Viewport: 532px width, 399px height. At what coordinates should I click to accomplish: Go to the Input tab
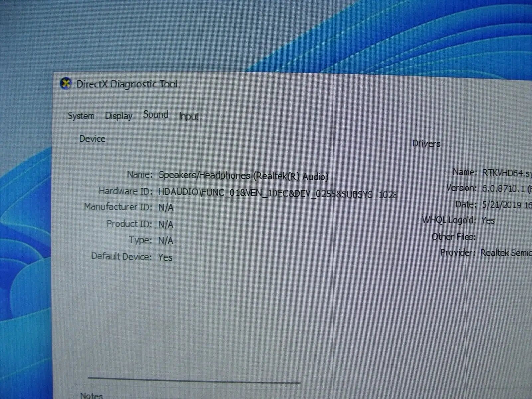tap(189, 116)
